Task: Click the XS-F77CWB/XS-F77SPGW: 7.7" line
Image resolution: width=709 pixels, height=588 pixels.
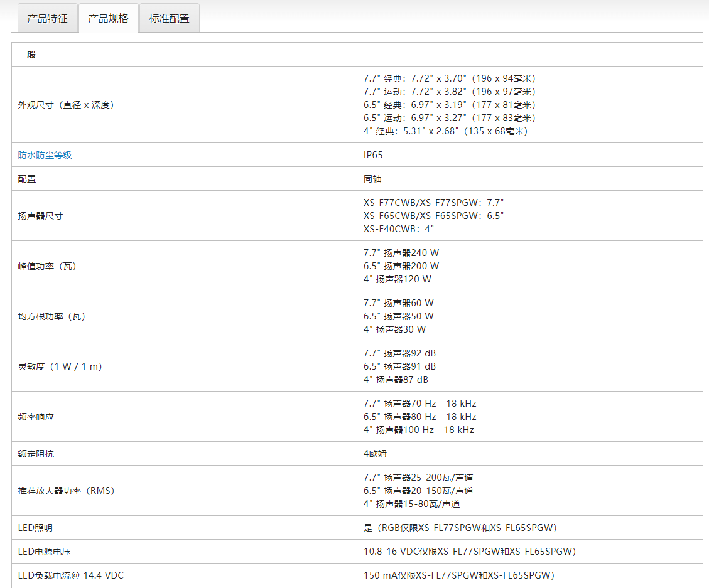Action: 433,203
